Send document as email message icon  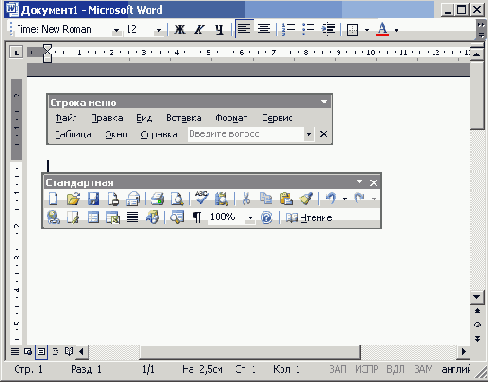point(133,199)
